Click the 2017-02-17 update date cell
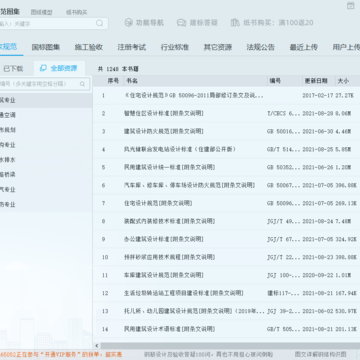The image size is (360, 360). tap(318, 95)
